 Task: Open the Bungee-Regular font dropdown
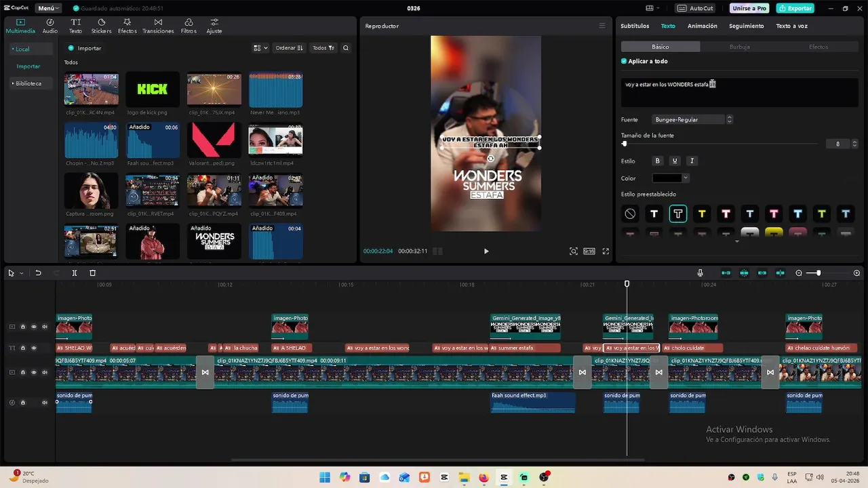click(x=692, y=119)
